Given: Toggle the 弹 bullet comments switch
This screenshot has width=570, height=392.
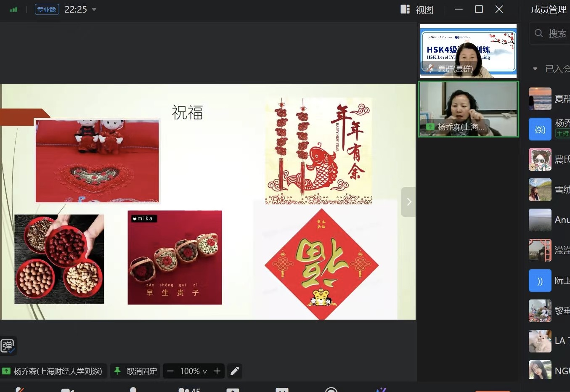Looking at the screenshot, I should pyautogui.click(x=8, y=346).
